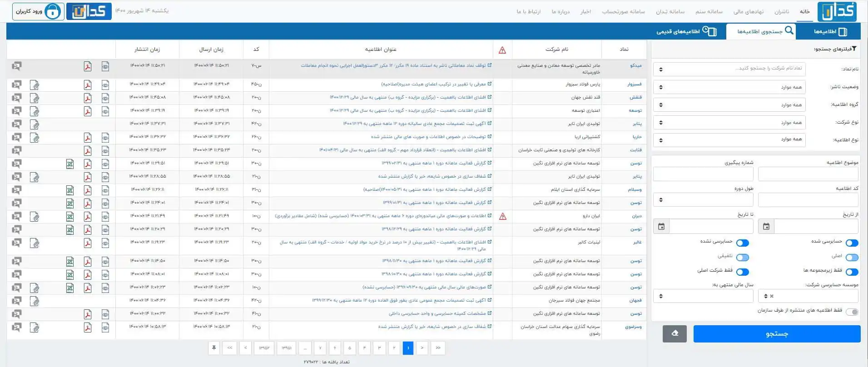
Task: Click the 'زمان انتشار' column header
Action: pyautogui.click(x=147, y=49)
